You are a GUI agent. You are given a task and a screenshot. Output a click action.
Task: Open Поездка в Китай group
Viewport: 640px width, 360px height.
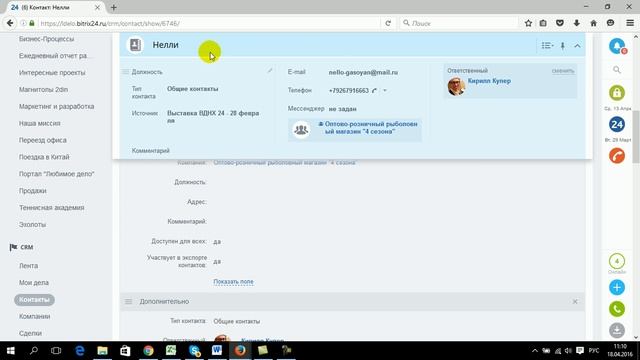coord(44,157)
